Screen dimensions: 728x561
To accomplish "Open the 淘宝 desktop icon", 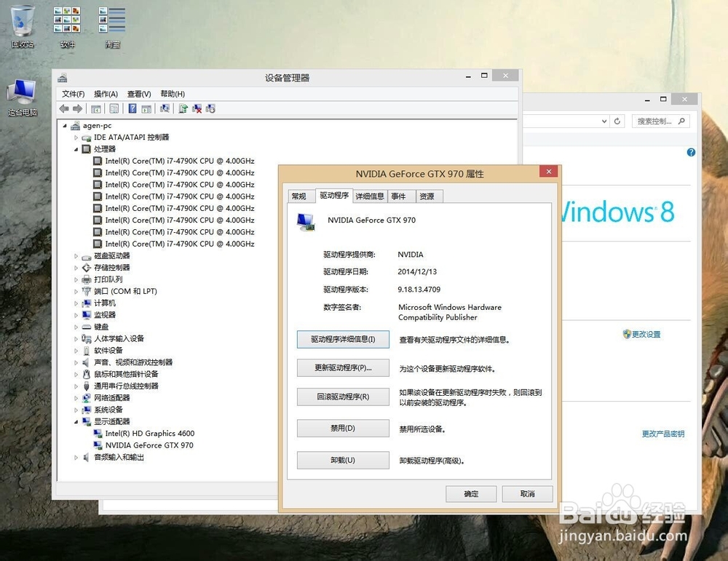I will 112,27.
